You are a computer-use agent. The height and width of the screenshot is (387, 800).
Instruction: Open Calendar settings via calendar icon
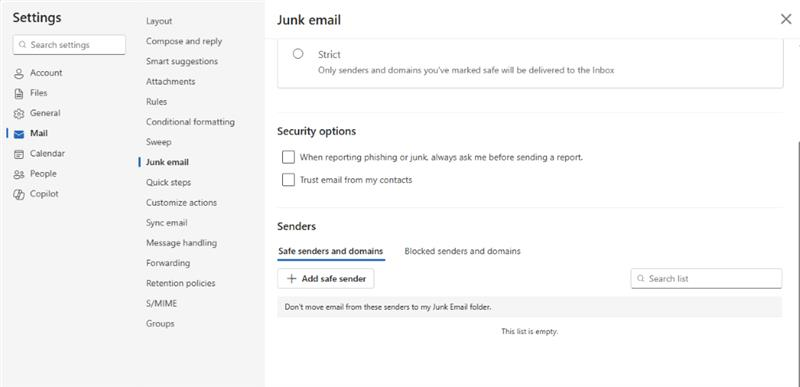click(x=19, y=154)
